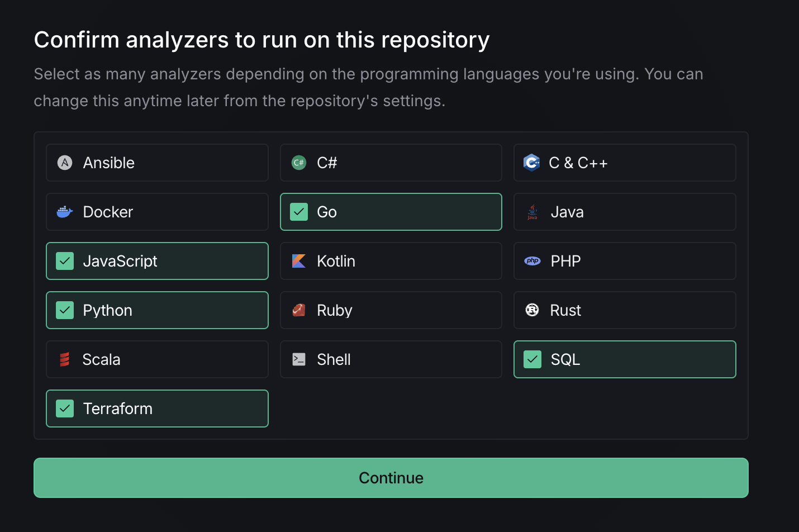
Task: Click the Scala red logo icon
Action: [x=65, y=359]
